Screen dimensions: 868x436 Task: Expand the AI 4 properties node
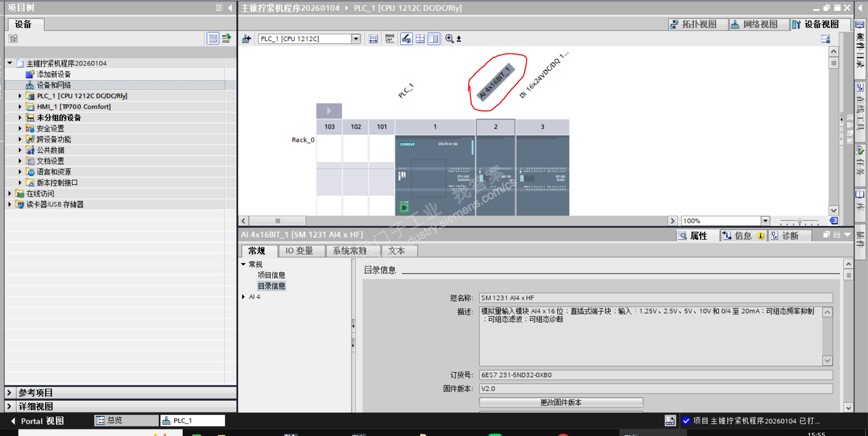point(243,297)
